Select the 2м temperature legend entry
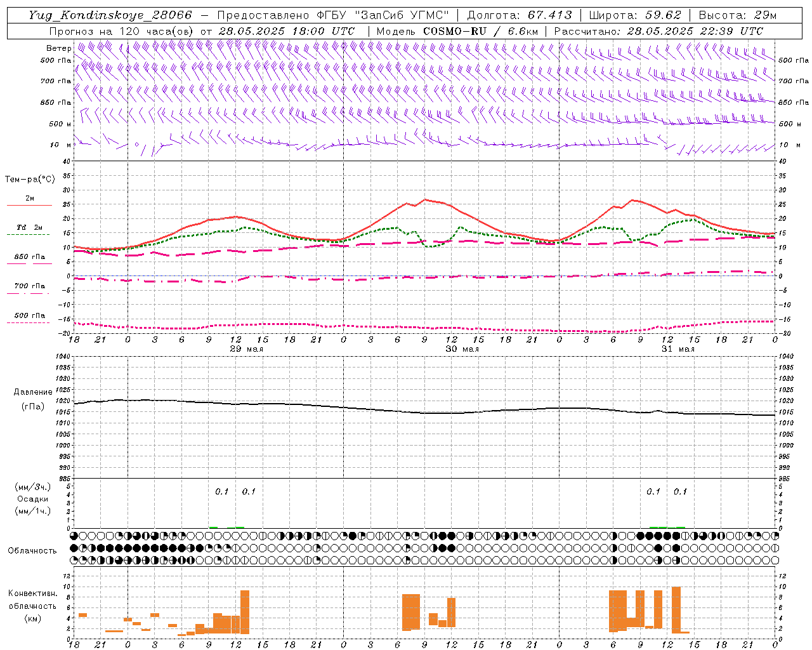Image resolution: width=812 pixels, height=650 pixels. [30, 198]
